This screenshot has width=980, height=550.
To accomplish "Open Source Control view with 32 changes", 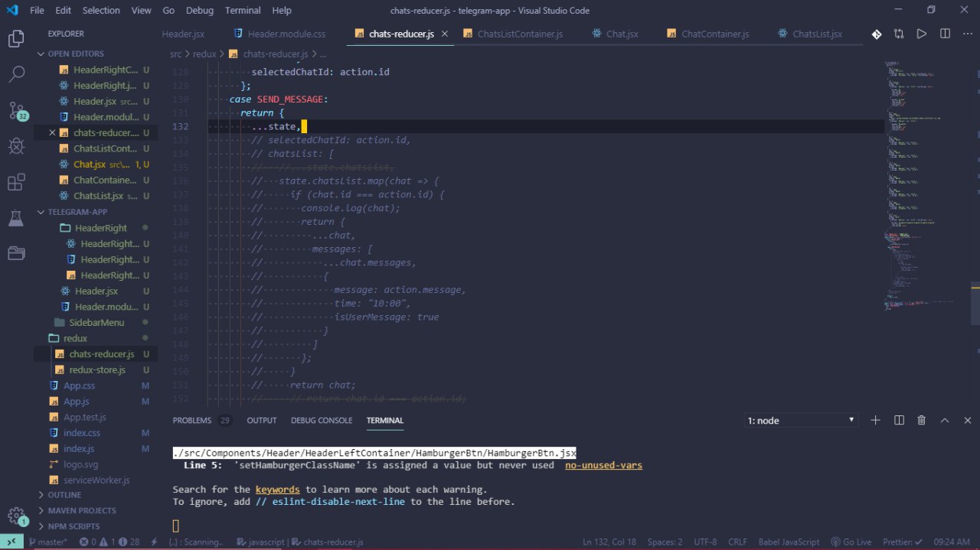I will pos(17,110).
